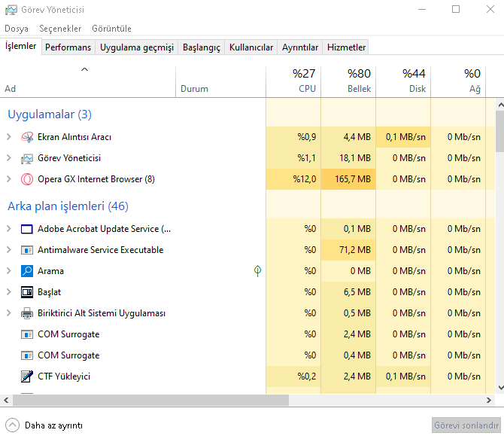This screenshot has height=442, width=504.
Task: Click the 6,5 MB memory cell of Başlat
Action: coord(348,292)
